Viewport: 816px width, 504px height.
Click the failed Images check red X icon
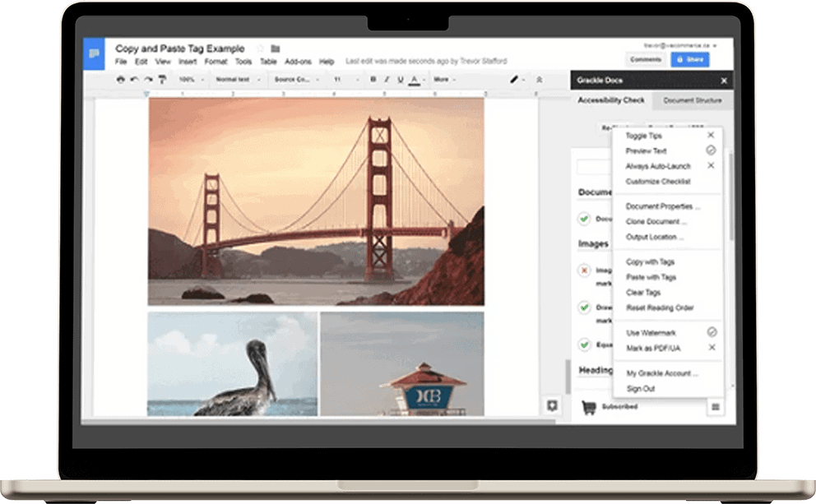tap(584, 270)
